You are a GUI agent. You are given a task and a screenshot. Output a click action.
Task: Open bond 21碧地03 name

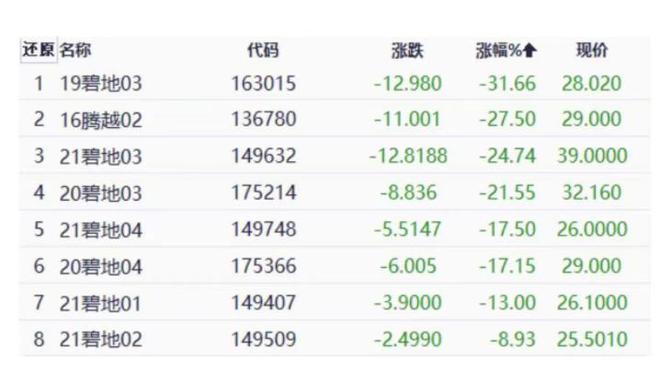pos(101,157)
